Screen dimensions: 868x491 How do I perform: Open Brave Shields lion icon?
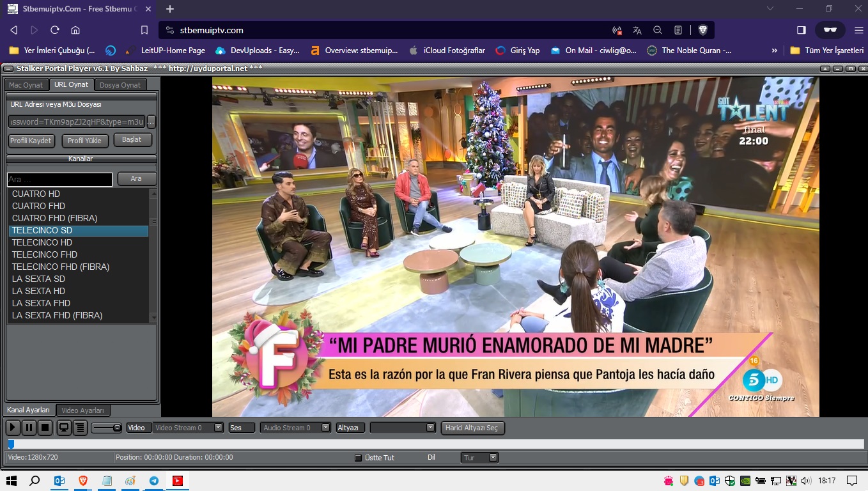point(703,30)
